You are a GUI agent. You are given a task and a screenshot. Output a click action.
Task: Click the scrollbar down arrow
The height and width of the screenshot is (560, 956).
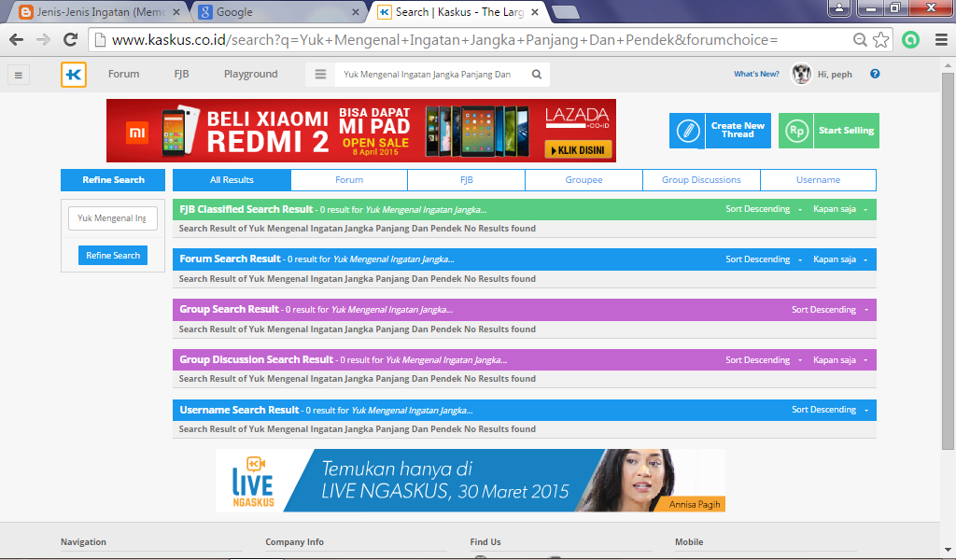tap(948, 549)
